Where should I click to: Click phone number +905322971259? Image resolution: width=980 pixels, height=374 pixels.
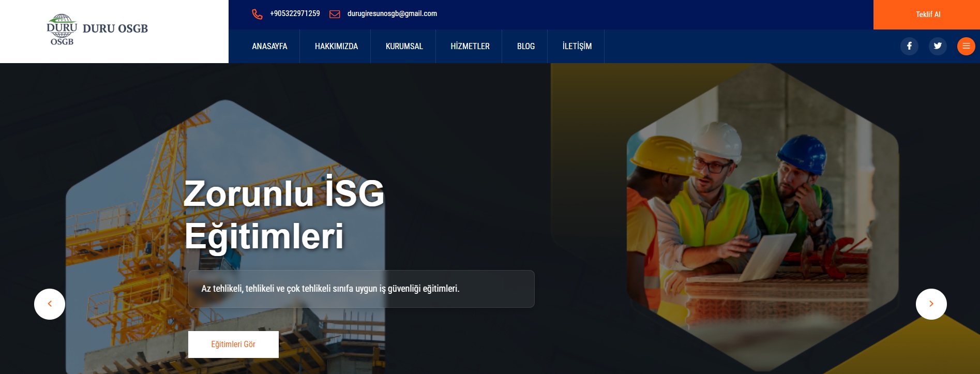coord(295,14)
